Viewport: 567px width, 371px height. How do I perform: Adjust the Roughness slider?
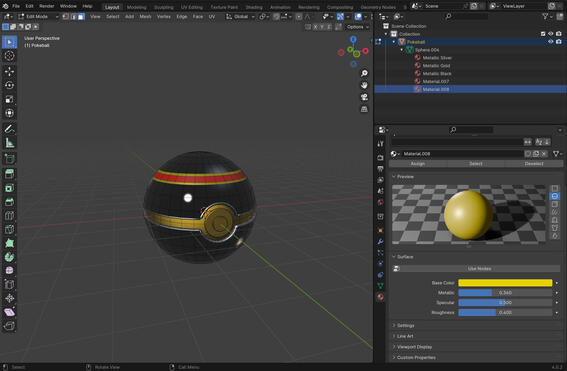tap(505, 312)
